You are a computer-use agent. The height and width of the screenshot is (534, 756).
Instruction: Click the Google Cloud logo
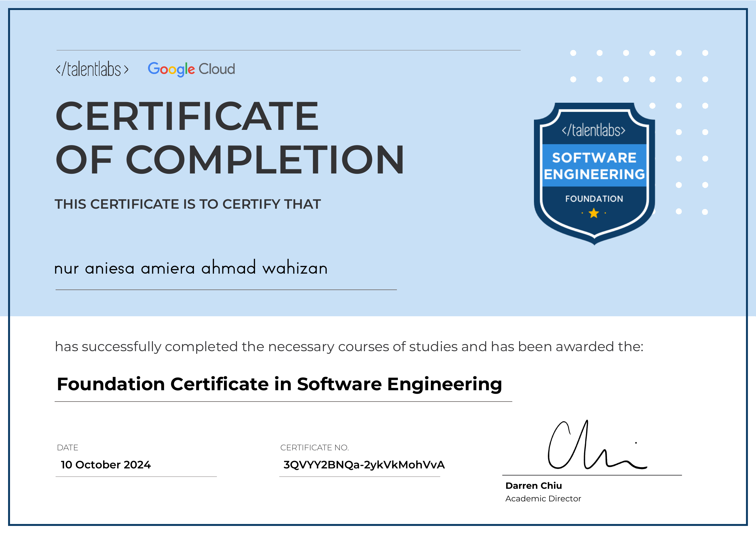click(x=192, y=69)
